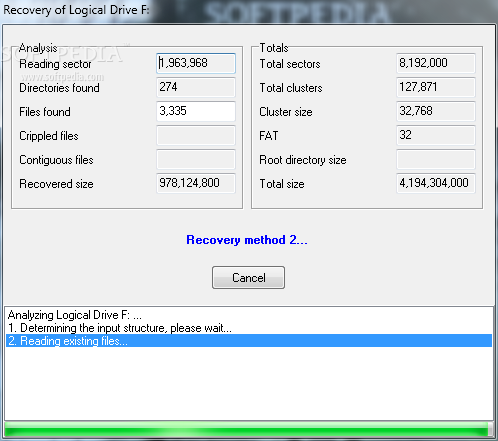Click the Reading sector value field
This screenshot has height=441, width=498.
pyautogui.click(x=196, y=63)
